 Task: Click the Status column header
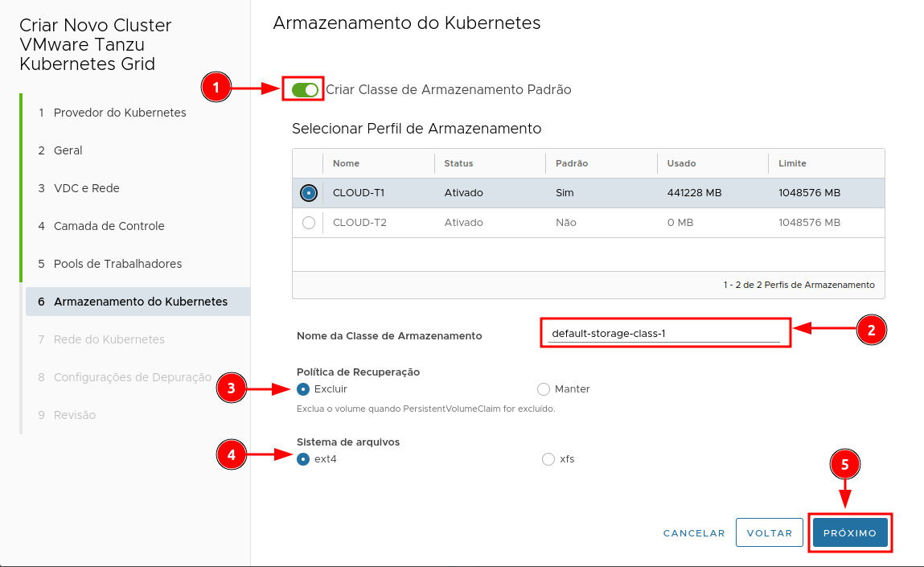tap(458, 163)
